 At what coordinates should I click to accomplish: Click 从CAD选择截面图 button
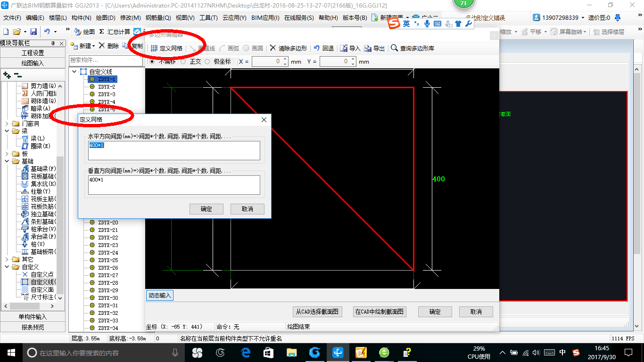[x=317, y=312]
